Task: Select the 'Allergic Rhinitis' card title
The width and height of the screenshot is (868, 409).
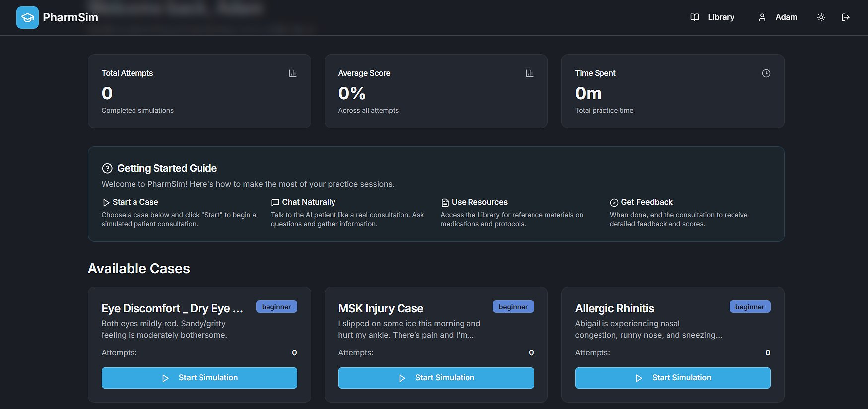Action: (614, 308)
